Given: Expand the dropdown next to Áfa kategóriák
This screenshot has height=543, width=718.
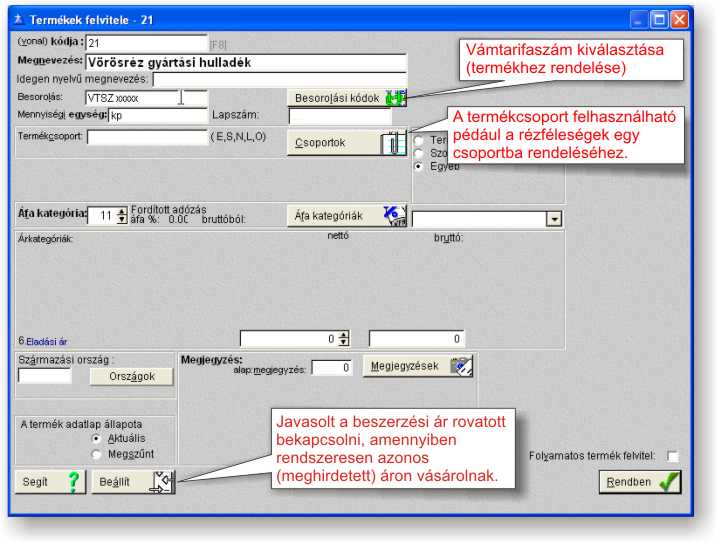Looking at the screenshot, I should click(553, 217).
